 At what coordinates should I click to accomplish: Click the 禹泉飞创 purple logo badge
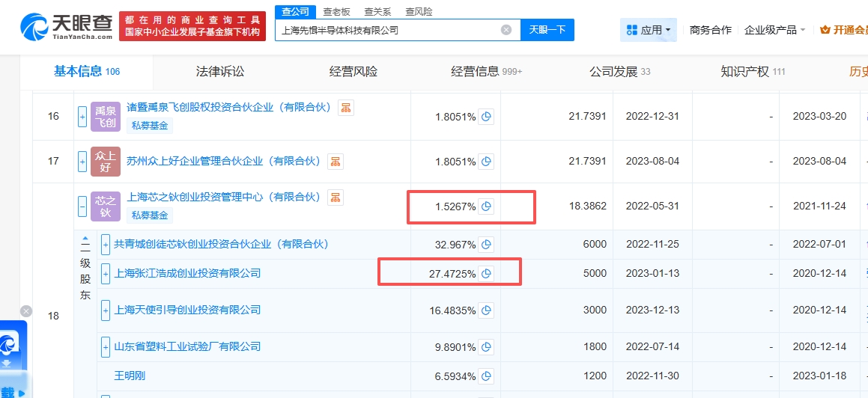(x=105, y=117)
